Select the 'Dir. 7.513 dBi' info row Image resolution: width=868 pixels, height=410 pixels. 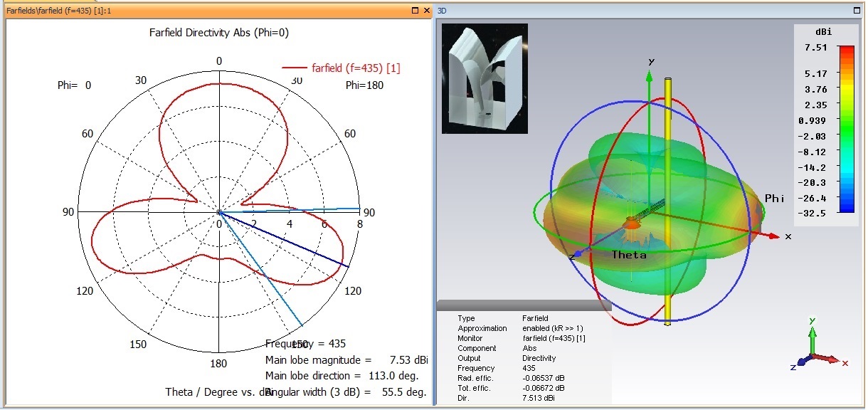pos(507,398)
